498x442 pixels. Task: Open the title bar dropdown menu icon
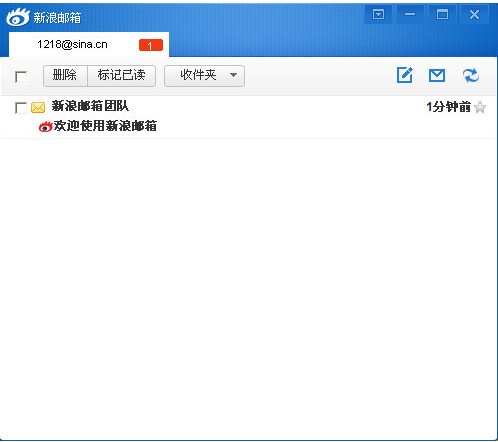379,14
